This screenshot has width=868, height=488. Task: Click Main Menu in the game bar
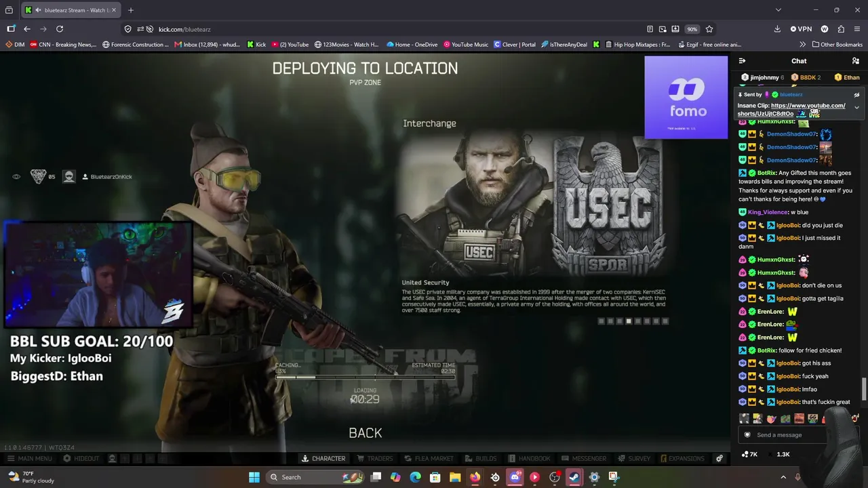pyautogui.click(x=30, y=459)
